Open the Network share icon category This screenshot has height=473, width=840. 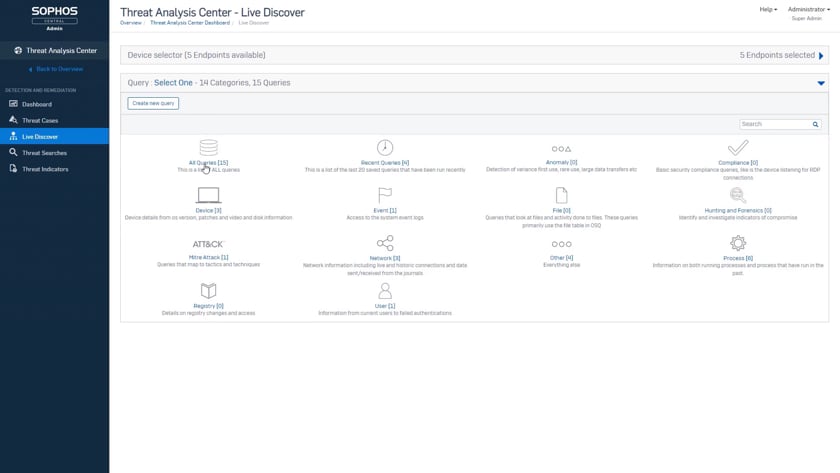click(385, 243)
